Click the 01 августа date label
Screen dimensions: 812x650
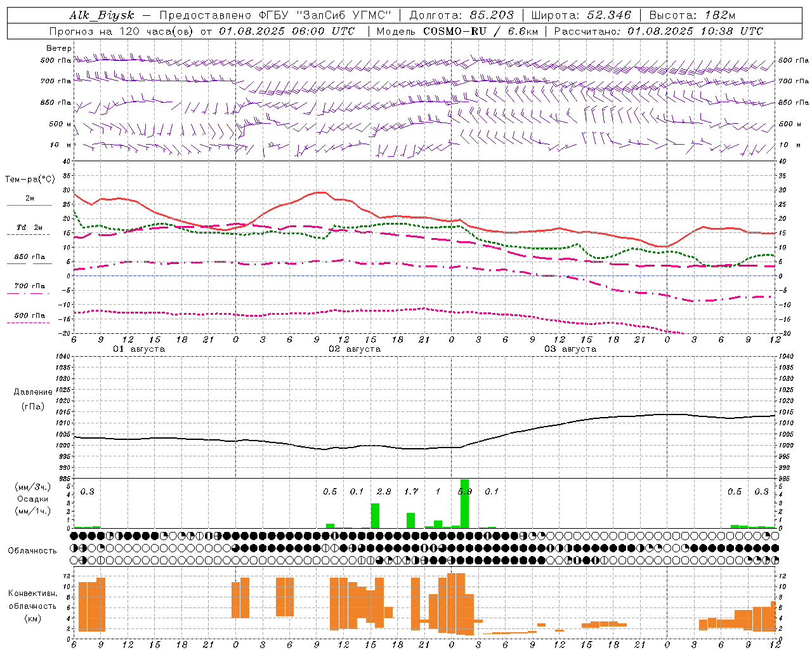point(139,349)
